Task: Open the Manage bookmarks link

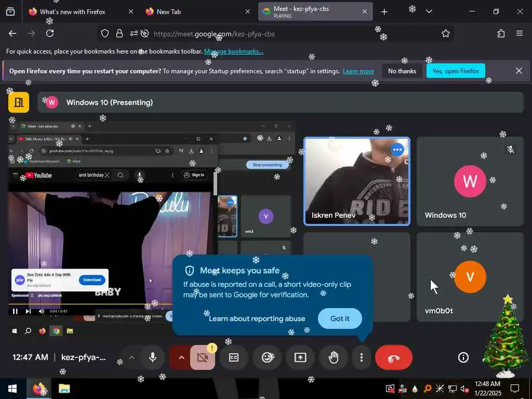Action: click(x=233, y=51)
